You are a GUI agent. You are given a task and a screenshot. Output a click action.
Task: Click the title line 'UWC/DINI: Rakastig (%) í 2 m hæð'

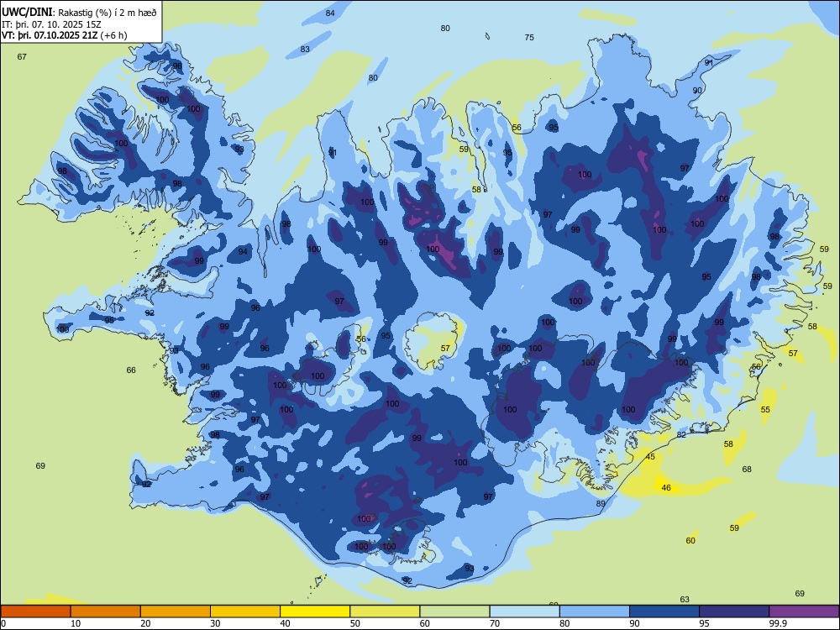(79, 12)
